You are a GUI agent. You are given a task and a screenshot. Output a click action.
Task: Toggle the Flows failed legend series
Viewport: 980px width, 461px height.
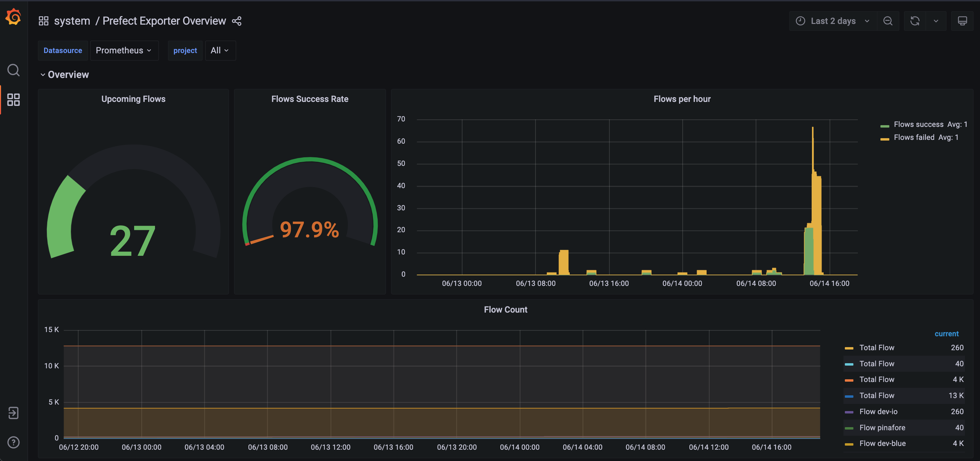click(x=913, y=137)
